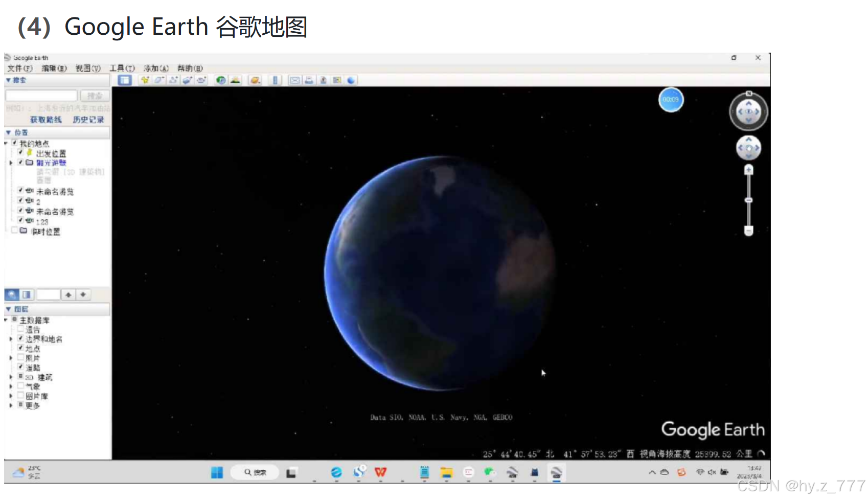This screenshot has height=501, width=868.
Task: Toggle the 123 tour checkbox
Action: [21, 220]
